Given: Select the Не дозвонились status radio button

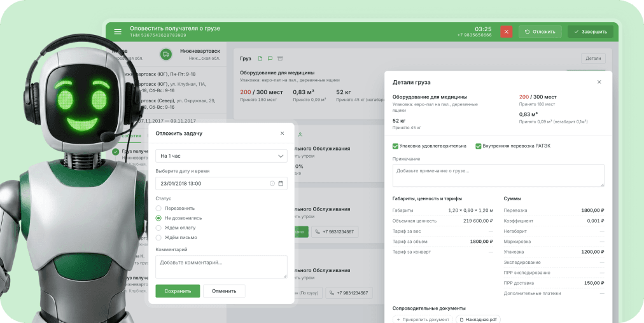Looking at the screenshot, I should [158, 218].
